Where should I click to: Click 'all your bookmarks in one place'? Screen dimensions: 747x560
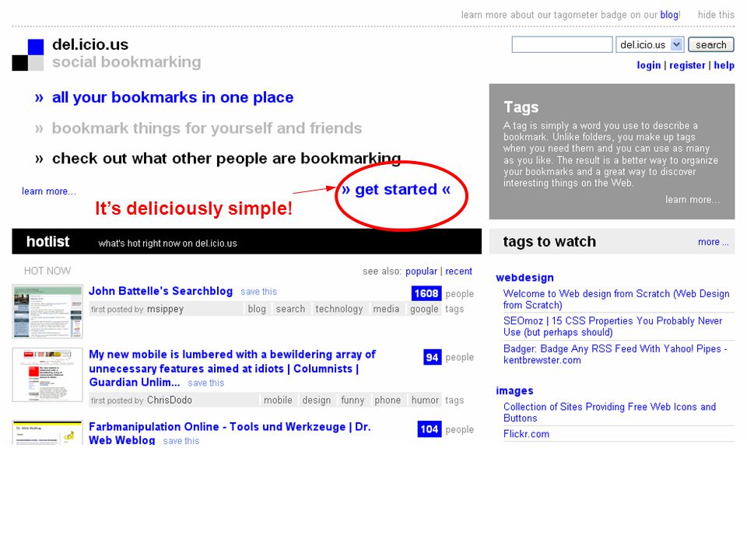(x=173, y=97)
